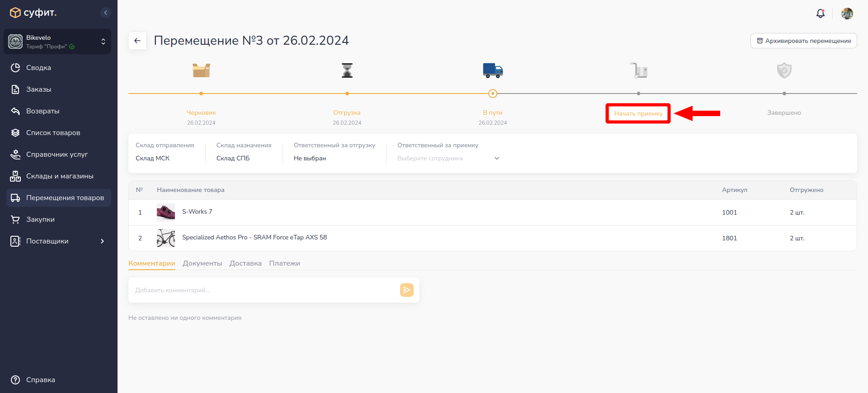Open the Bikevelo company switcher
The image size is (868, 393).
tap(57, 42)
